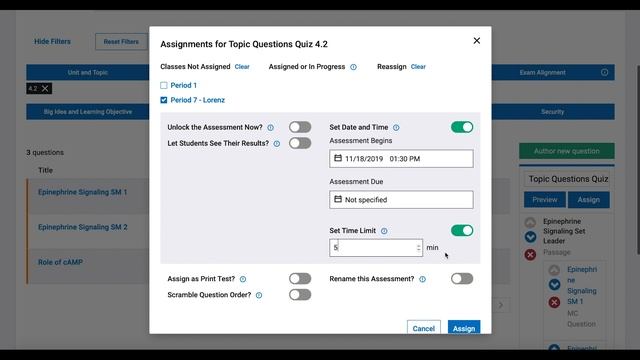The width and height of the screenshot is (640, 360).
Task: Open info icon beside Set Time Limit
Action: [x=384, y=231]
